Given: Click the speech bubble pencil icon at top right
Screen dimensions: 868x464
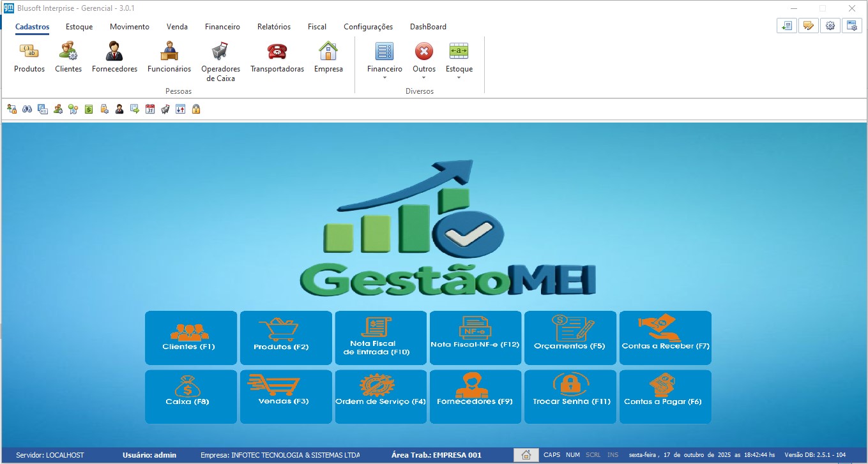Looking at the screenshot, I should click(x=808, y=26).
